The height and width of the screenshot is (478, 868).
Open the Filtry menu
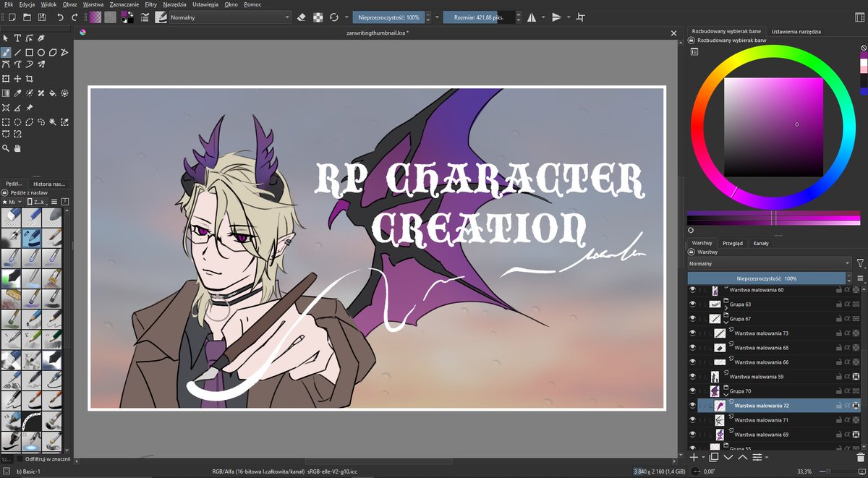click(x=150, y=4)
